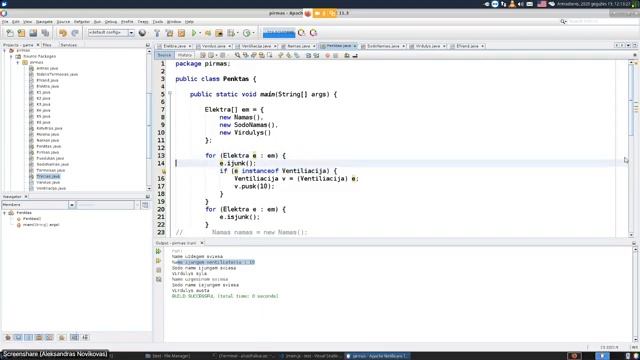Viewport: 640px width, 360px height.
Task: Click the find selection magnifier in editor toolbar
Action: click(237, 55)
